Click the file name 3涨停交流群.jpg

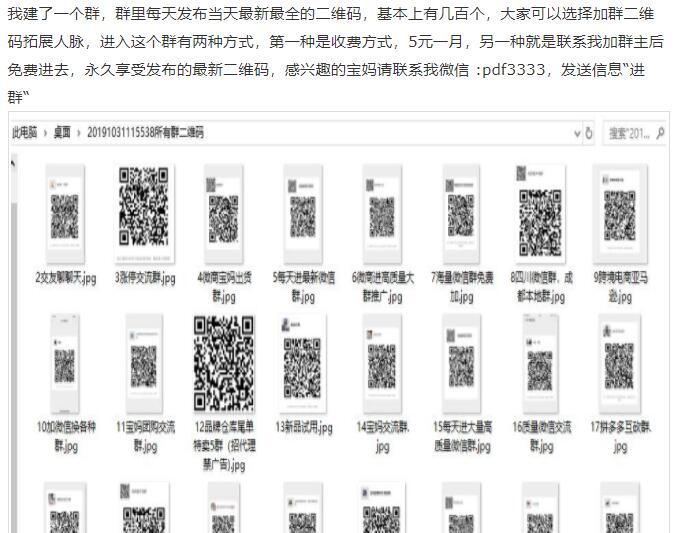pos(145,278)
